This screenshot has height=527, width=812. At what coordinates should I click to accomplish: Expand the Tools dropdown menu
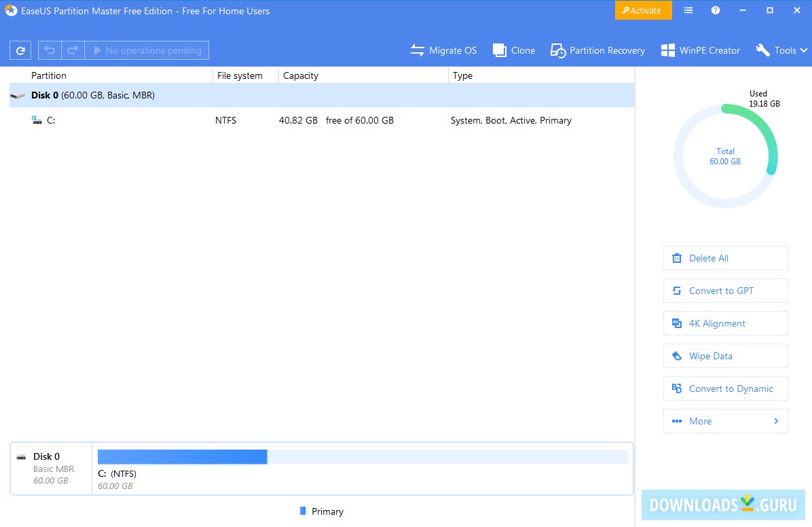point(782,50)
